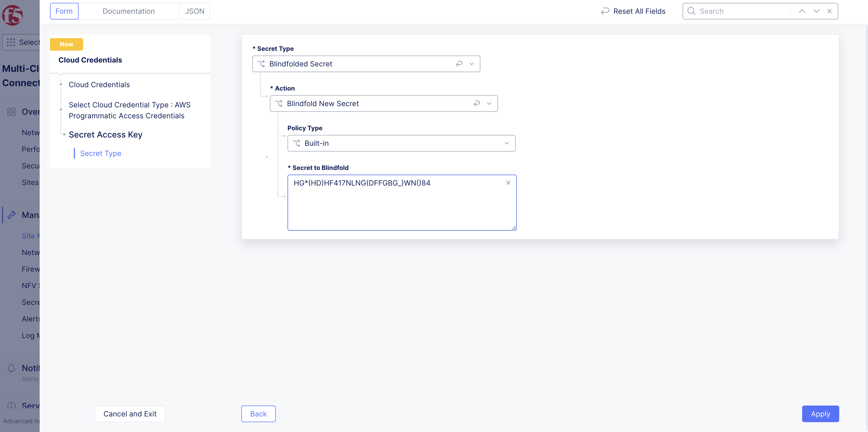This screenshot has height=432, width=868.
Task: Clear the Secret to Blindfold text using its X icon
Action: [508, 182]
